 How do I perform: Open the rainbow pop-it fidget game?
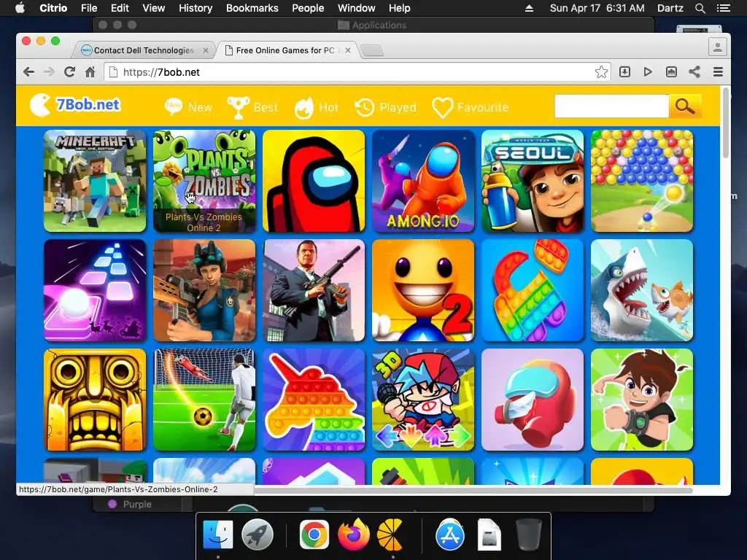(533, 290)
